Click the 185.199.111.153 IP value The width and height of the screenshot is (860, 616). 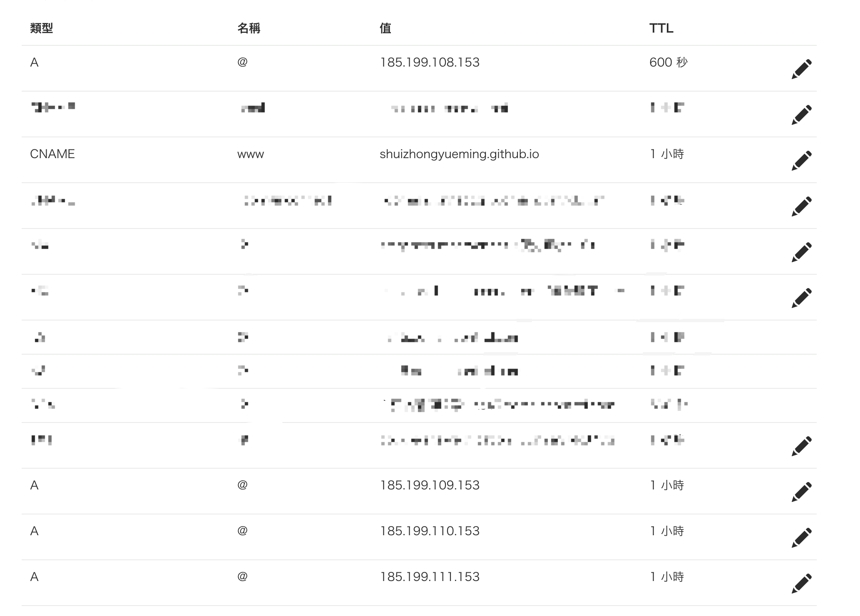[x=430, y=577]
